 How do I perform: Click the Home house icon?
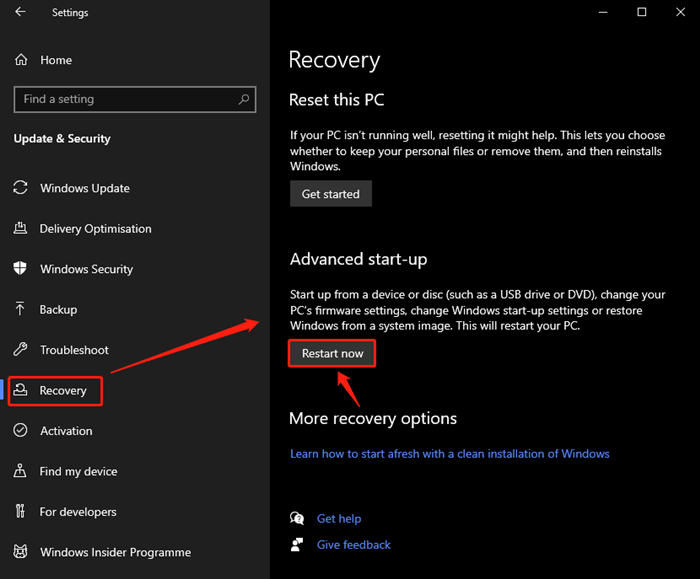pyautogui.click(x=21, y=59)
